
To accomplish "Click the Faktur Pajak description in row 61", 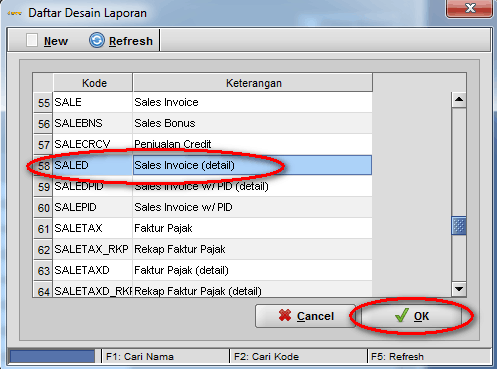I will 253,228.
